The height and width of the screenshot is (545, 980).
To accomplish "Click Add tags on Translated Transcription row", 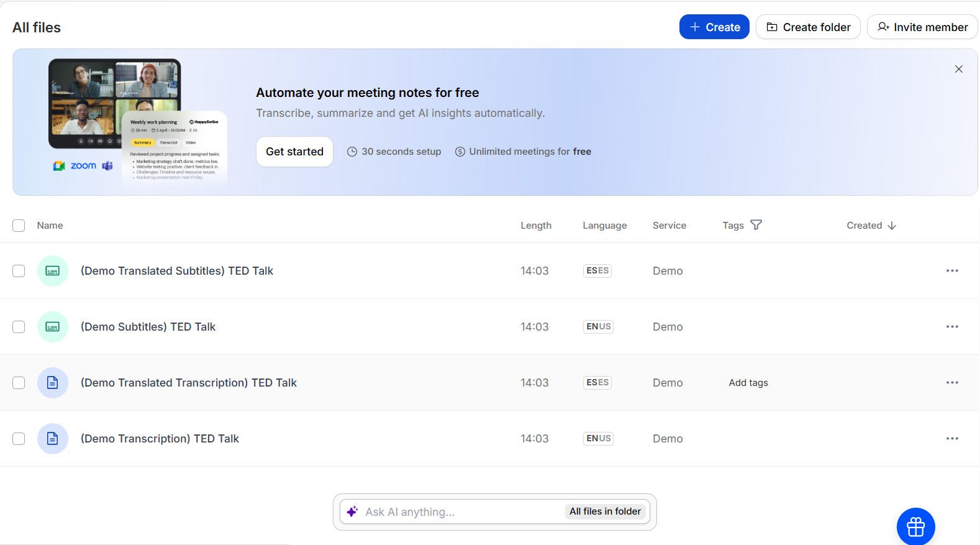I will (748, 383).
